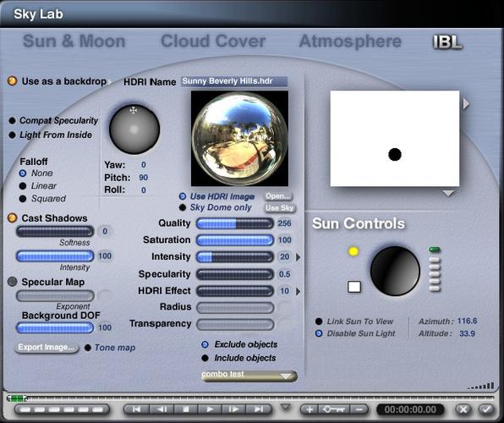Click the Play button in transport controls
Viewport: 504px width, 423px height.
[210, 409]
